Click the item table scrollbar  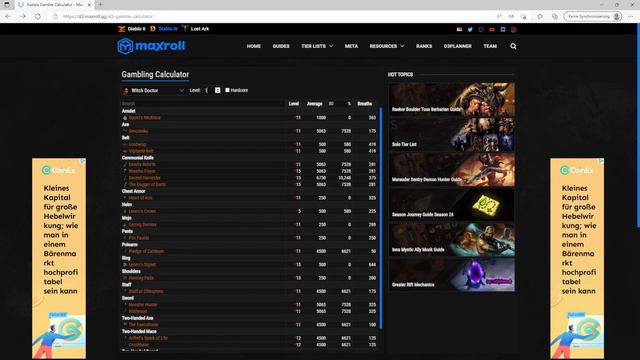381,218
